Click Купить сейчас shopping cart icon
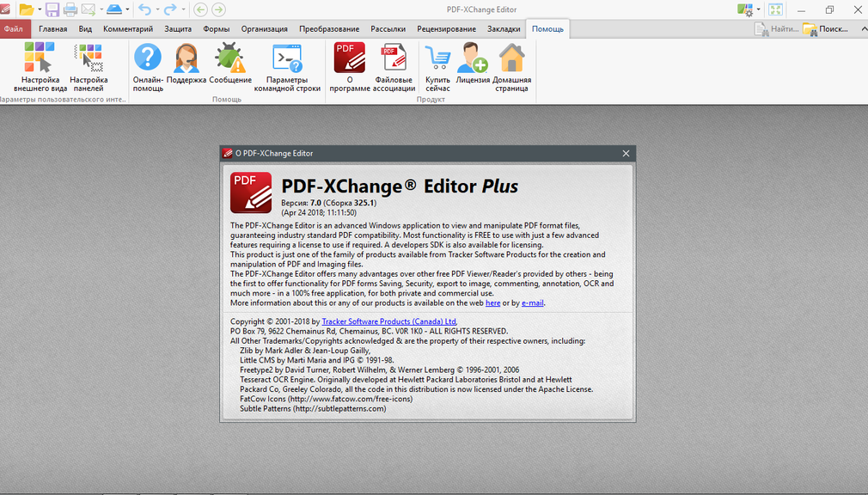The width and height of the screenshot is (868, 495). coord(438,66)
